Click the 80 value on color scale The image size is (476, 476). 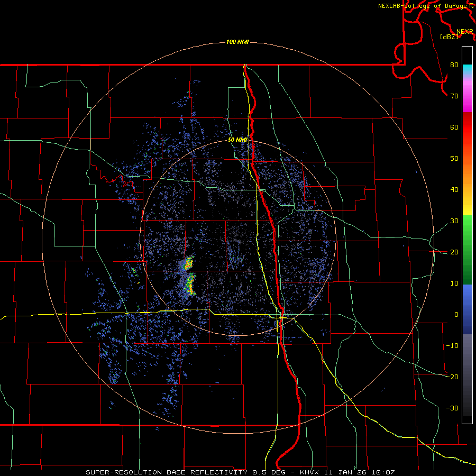[454, 65]
